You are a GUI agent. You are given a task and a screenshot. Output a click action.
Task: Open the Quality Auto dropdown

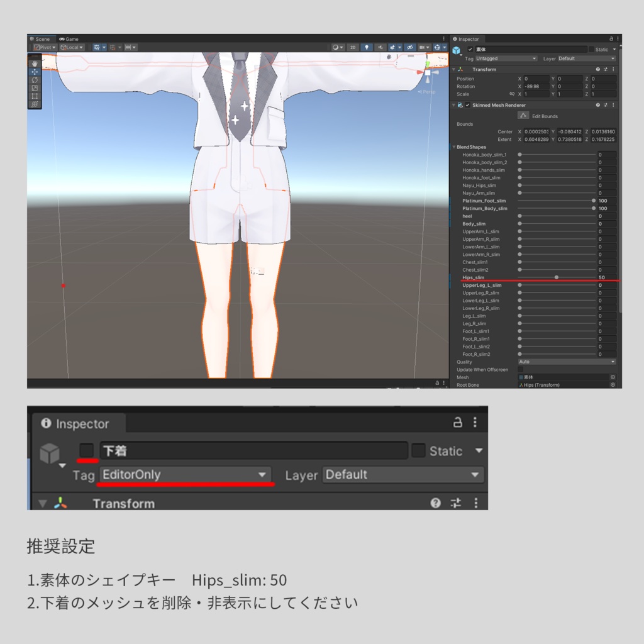click(566, 361)
